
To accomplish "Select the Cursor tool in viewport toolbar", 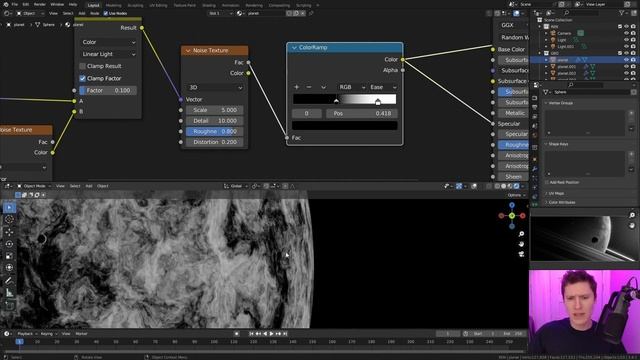I will 9,220.
